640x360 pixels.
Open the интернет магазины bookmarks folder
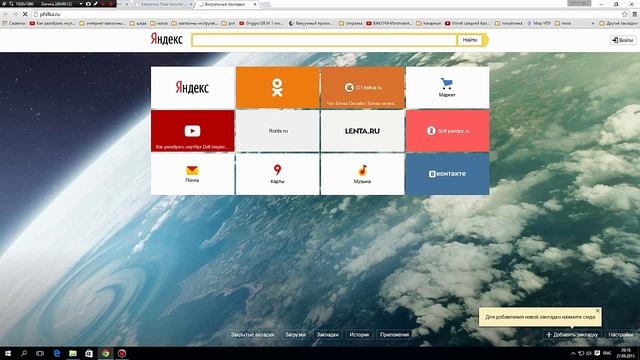click(x=102, y=23)
